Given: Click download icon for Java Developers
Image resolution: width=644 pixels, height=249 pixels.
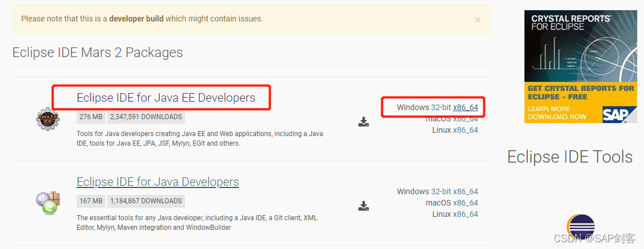Looking at the screenshot, I should coord(364,206).
